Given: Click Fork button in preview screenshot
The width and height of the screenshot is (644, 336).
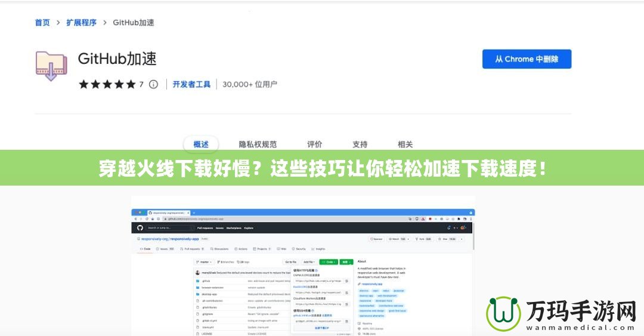Looking at the screenshot, I should point(423,239).
